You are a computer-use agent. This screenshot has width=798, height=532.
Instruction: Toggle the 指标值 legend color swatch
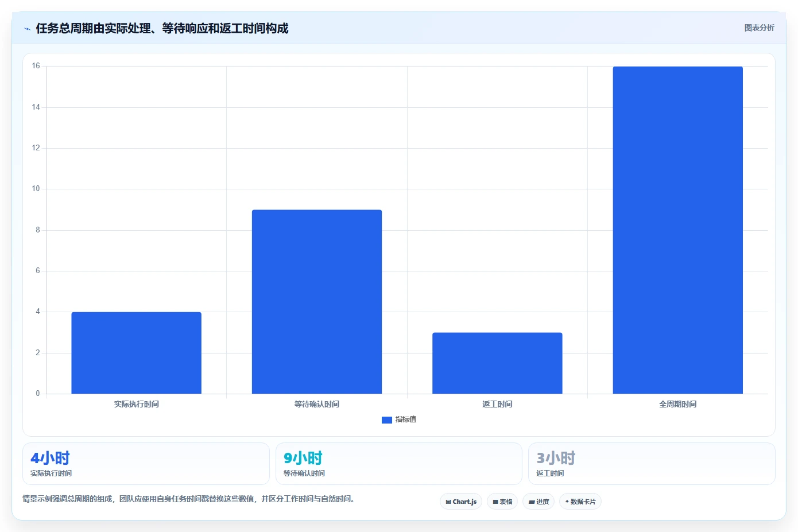pos(387,420)
